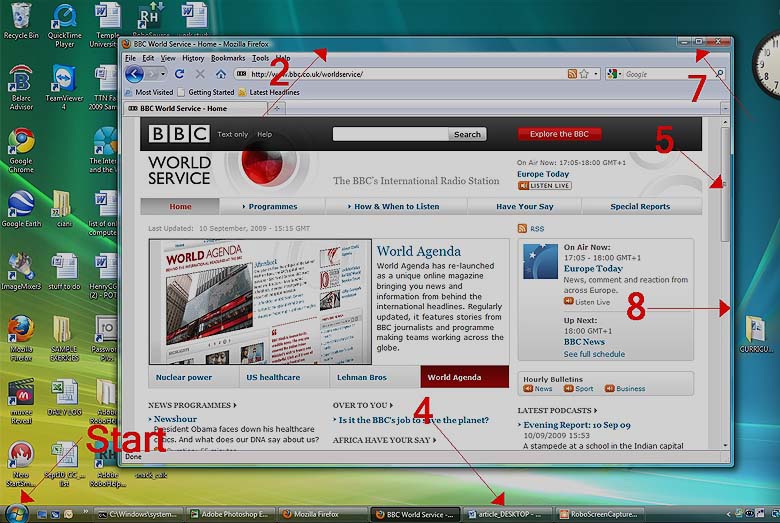Open the Bookmarks menu
Viewport: 780px width, 523px height.
[x=228, y=58]
